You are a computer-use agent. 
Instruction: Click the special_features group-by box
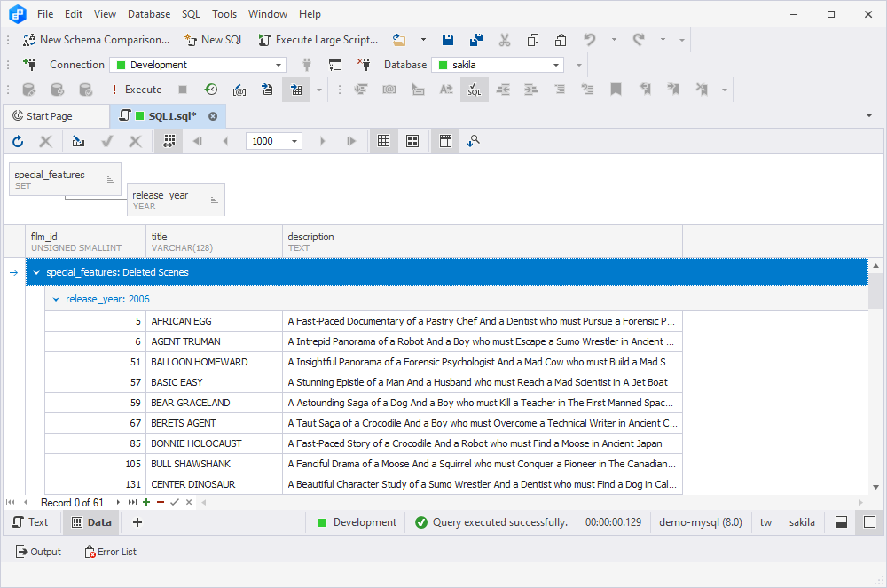pos(65,179)
